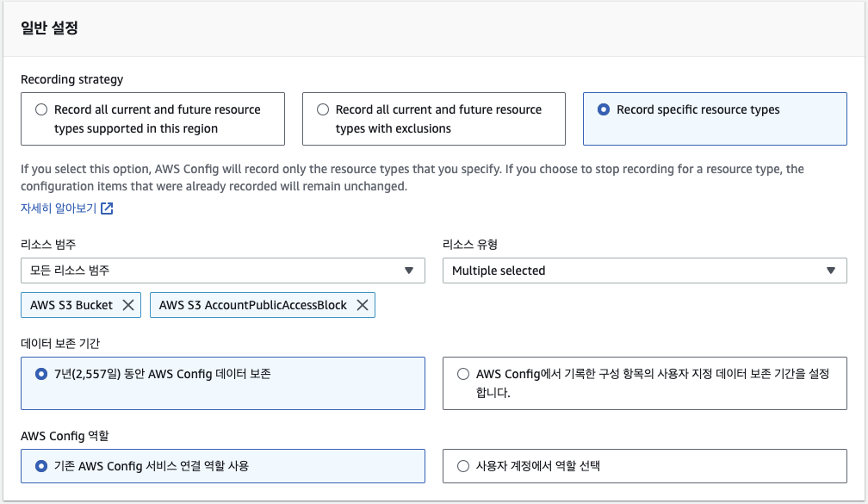Viewport: 868px width, 504px height.
Task: Click the external link icon beside 자세히 알아보기
Action: click(107, 208)
